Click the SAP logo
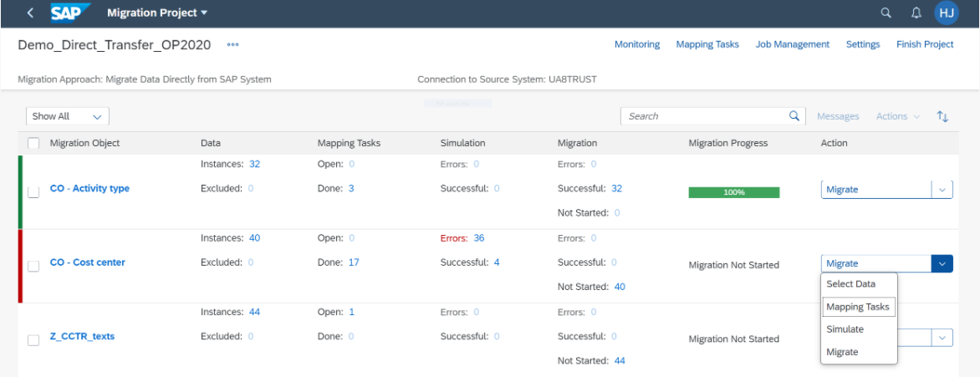 point(70,13)
